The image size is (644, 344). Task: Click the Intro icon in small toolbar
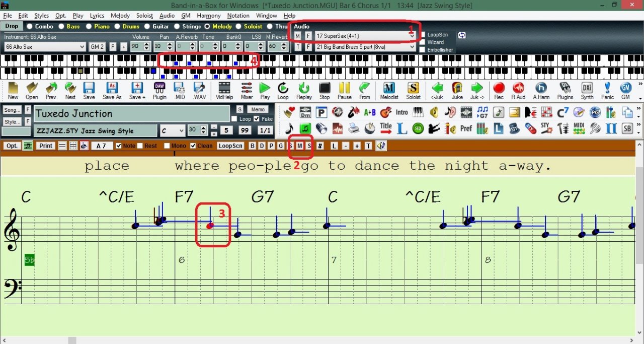pos(401,112)
